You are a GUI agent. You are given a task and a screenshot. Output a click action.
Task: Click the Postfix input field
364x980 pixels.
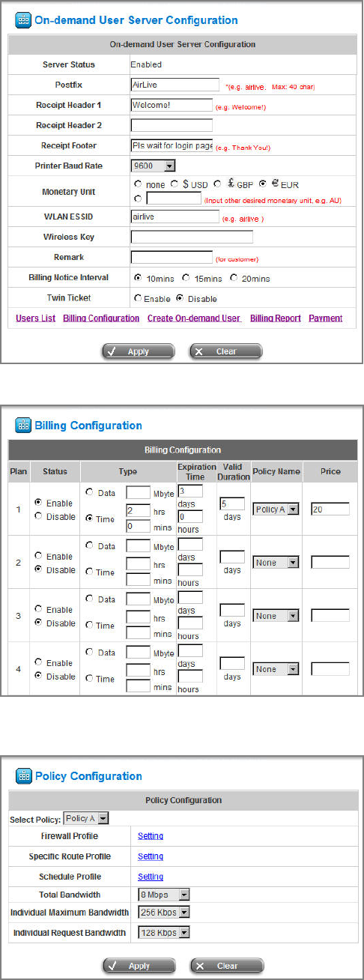pos(175,85)
